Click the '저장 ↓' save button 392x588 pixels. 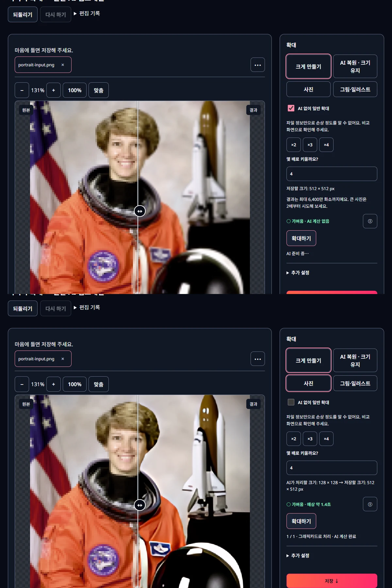(x=332, y=581)
